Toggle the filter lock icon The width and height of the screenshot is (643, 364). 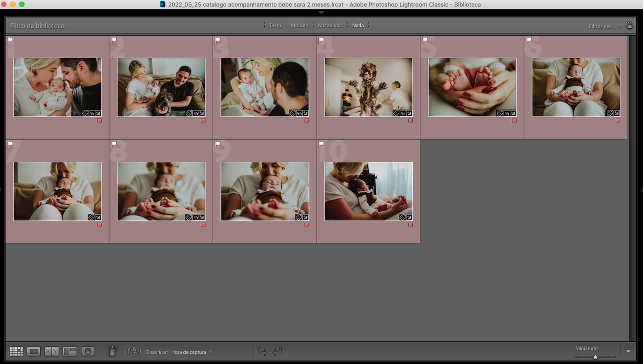(x=629, y=25)
